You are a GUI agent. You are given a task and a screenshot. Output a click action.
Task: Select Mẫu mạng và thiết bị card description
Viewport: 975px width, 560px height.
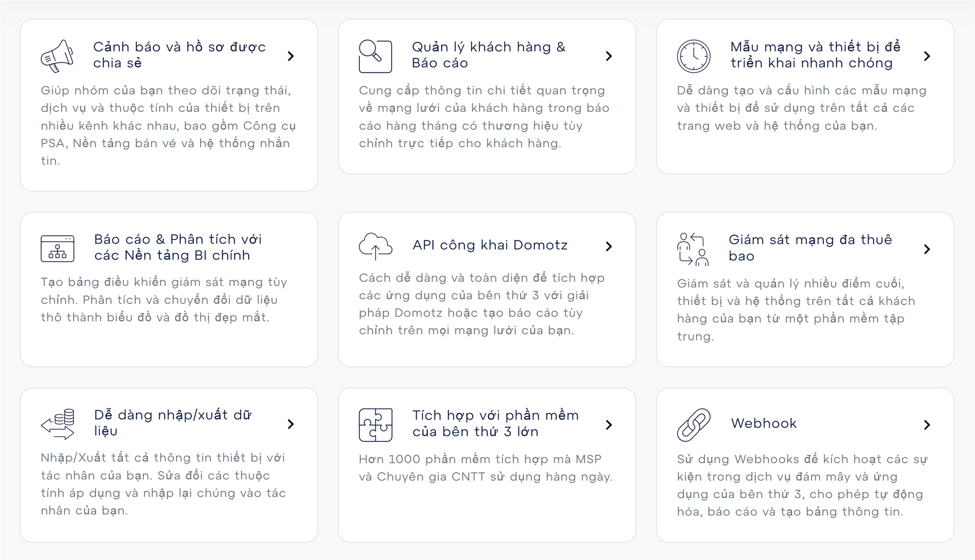click(802, 108)
